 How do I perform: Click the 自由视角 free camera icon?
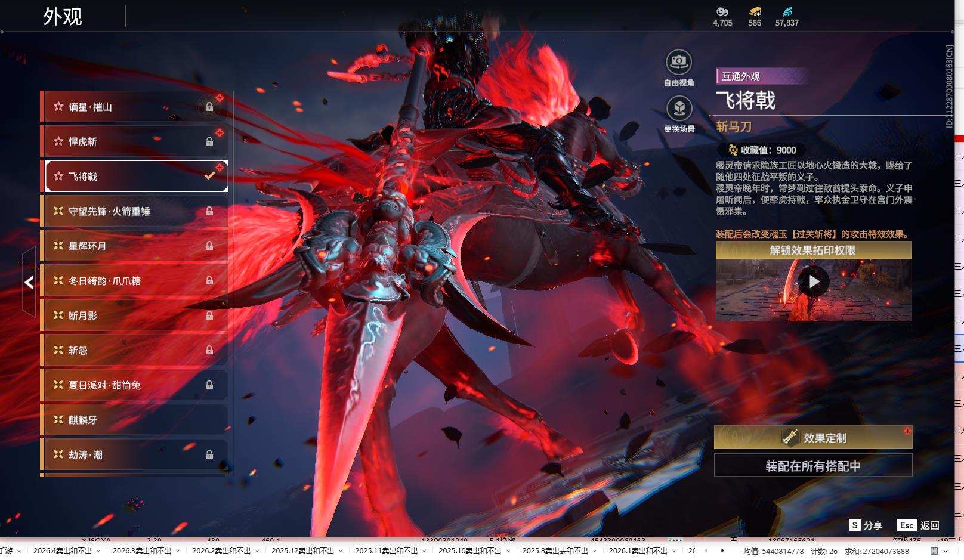click(678, 62)
